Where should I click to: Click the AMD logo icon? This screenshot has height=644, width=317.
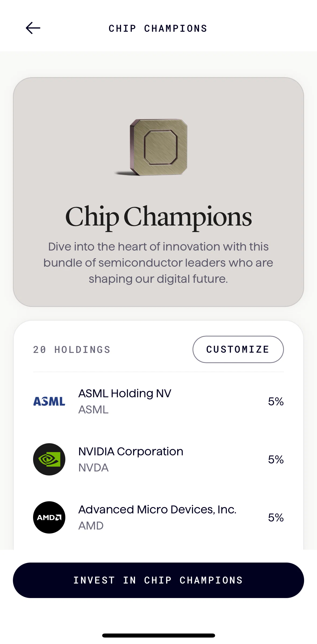click(49, 517)
